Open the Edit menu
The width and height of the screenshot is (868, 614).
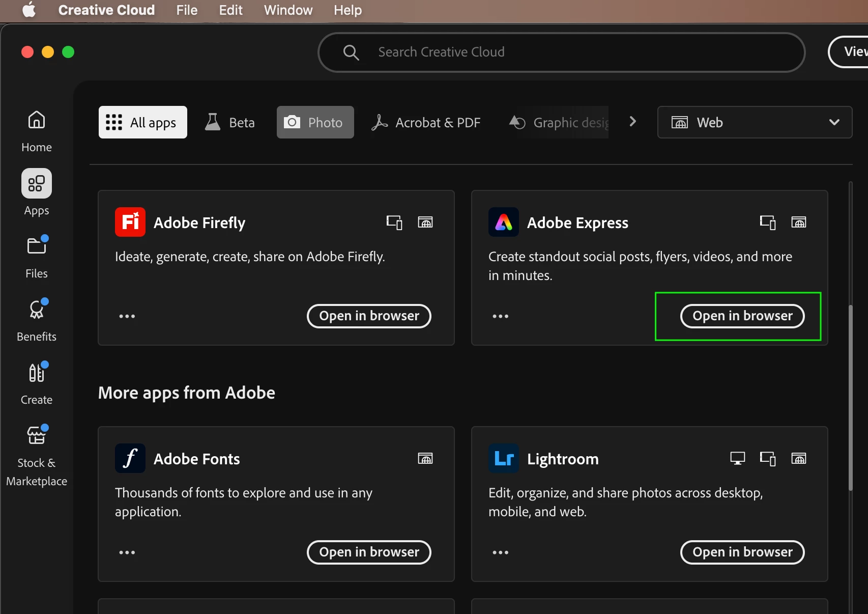pos(230,10)
